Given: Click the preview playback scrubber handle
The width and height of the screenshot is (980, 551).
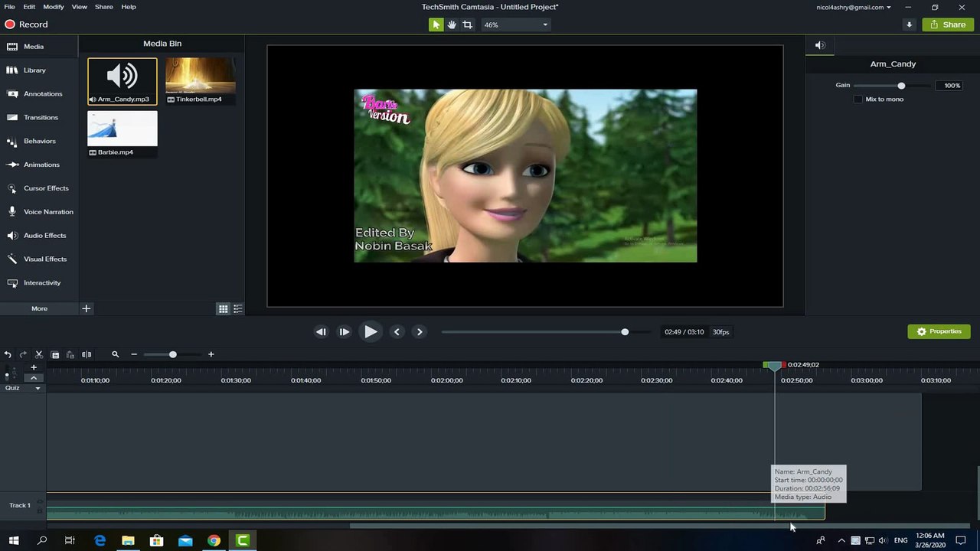Looking at the screenshot, I should (x=625, y=332).
